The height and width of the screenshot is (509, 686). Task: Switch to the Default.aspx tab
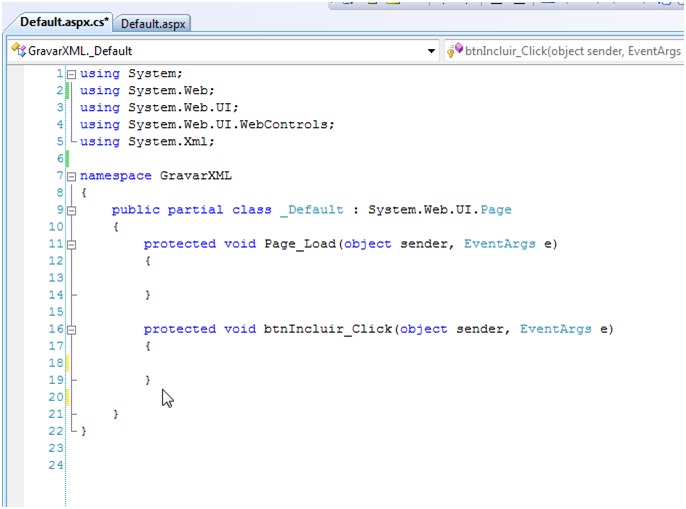[154, 24]
